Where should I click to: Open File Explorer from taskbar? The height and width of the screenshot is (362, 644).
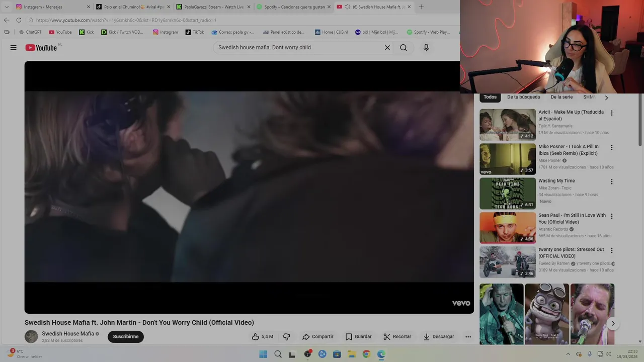click(352, 354)
